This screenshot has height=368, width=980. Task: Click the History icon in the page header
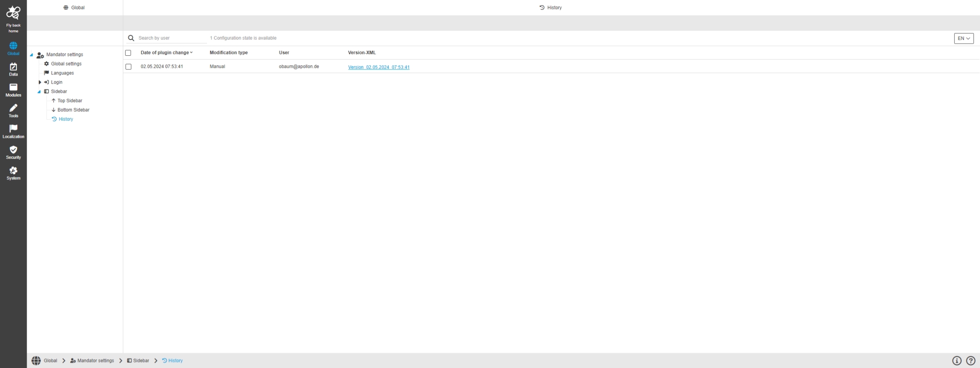[542, 8]
